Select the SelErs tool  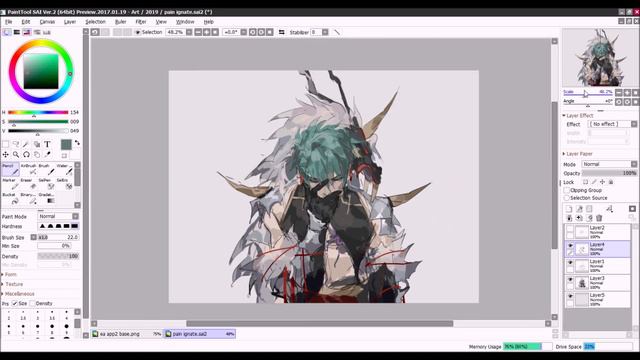(x=64, y=184)
